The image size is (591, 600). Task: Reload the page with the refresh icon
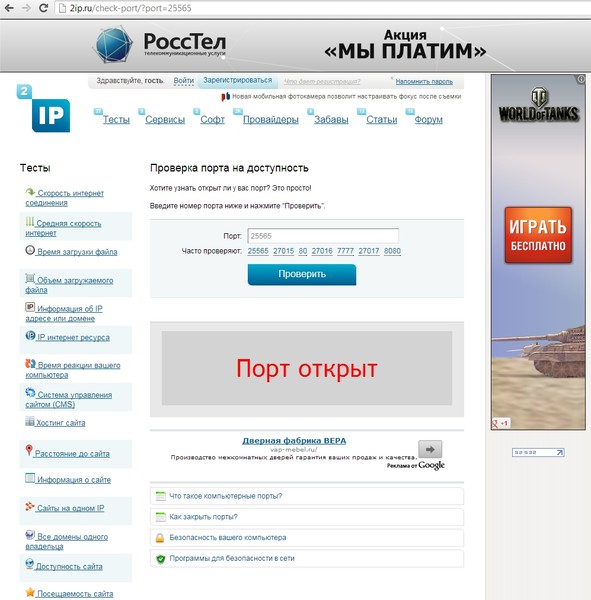[x=44, y=8]
